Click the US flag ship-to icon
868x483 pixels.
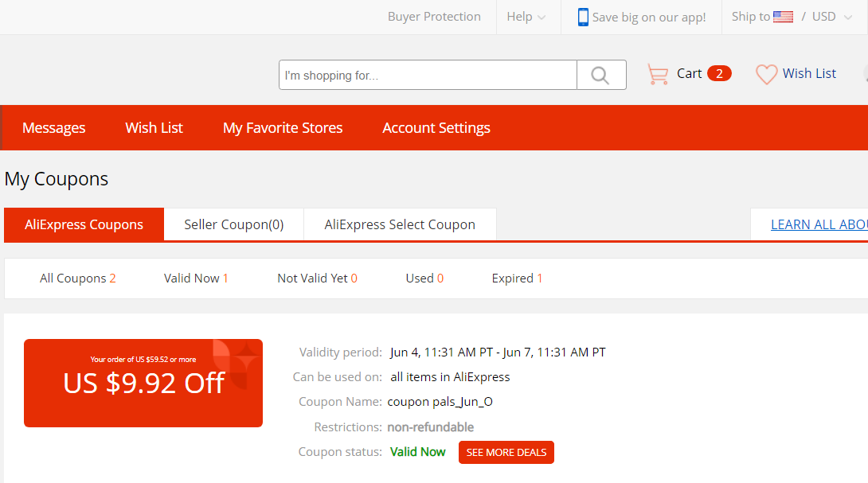(783, 17)
